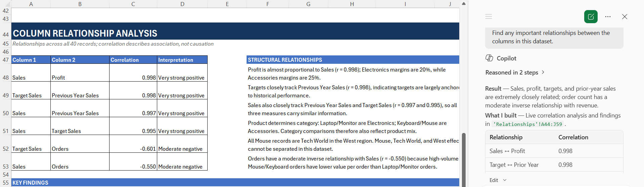
Task: Click the KEY FINDINGS header cell
Action: coord(235,182)
